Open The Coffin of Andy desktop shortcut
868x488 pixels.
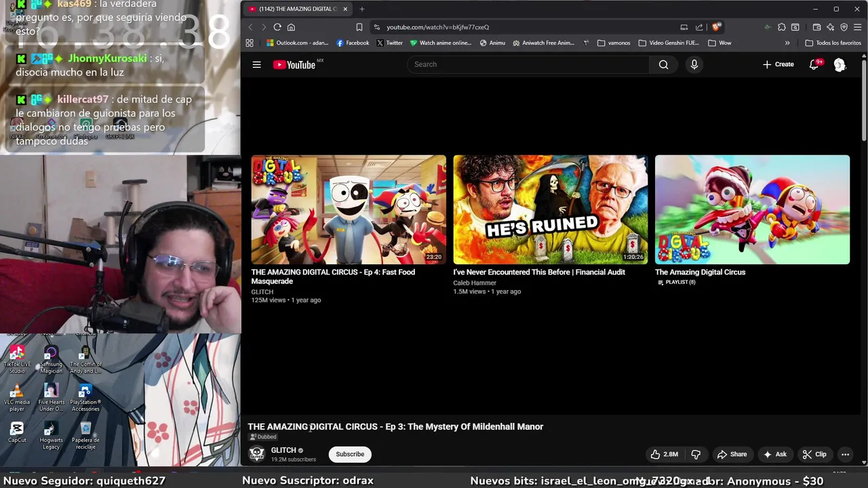point(85,360)
